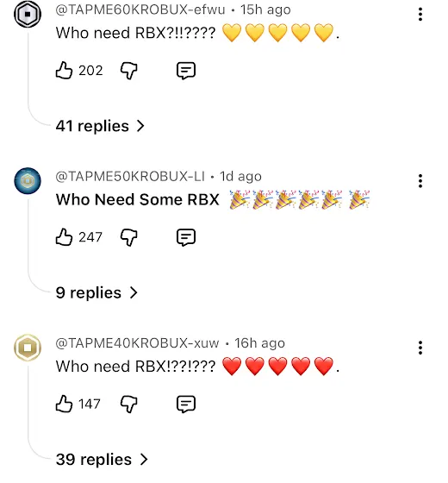Open the @TAPME50KROBUX-LI channel link
This screenshot has width=448, height=483.
point(130,176)
